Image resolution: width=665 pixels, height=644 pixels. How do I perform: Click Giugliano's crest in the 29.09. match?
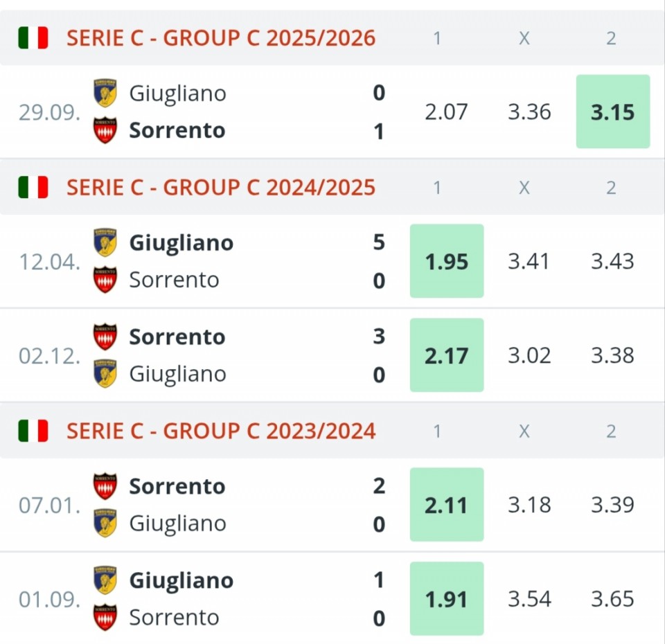pyautogui.click(x=105, y=93)
